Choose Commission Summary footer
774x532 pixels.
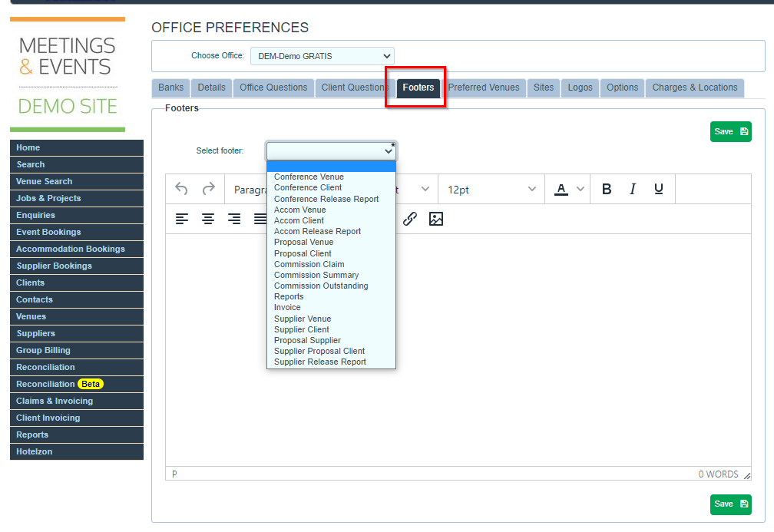pos(331,276)
